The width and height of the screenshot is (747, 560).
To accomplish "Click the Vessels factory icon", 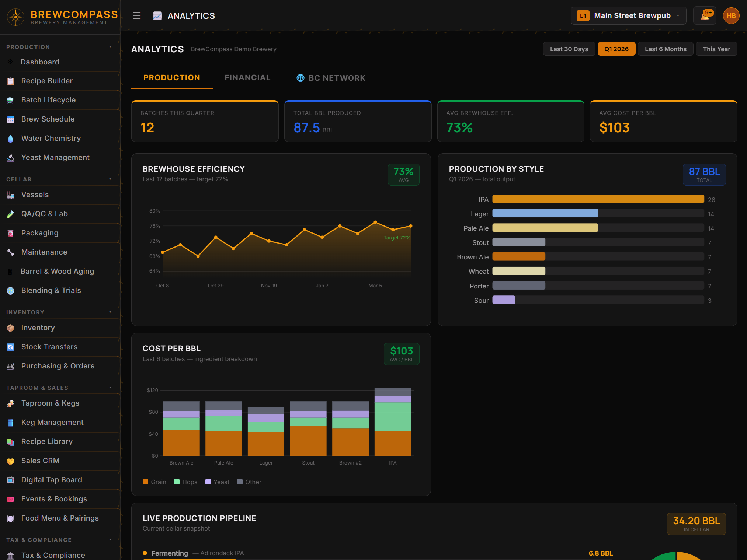I will click(x=11, y=195).
